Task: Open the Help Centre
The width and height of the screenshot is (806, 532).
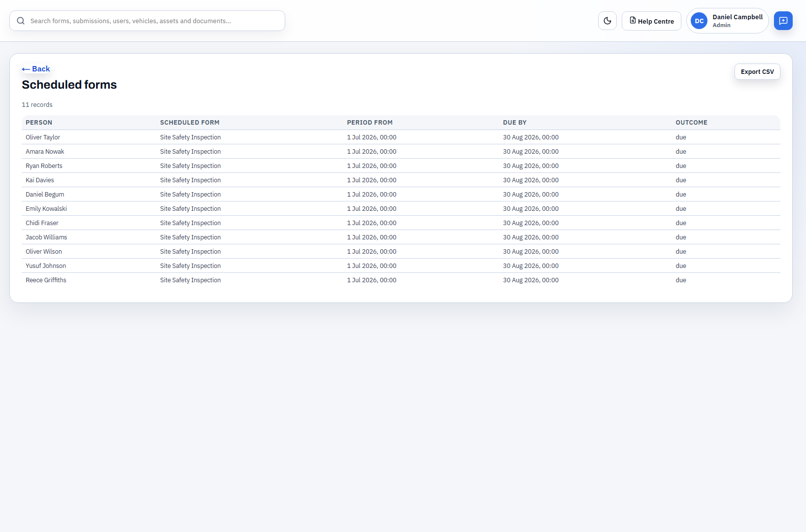Action: pyautogui.click(x=651, y=21)
